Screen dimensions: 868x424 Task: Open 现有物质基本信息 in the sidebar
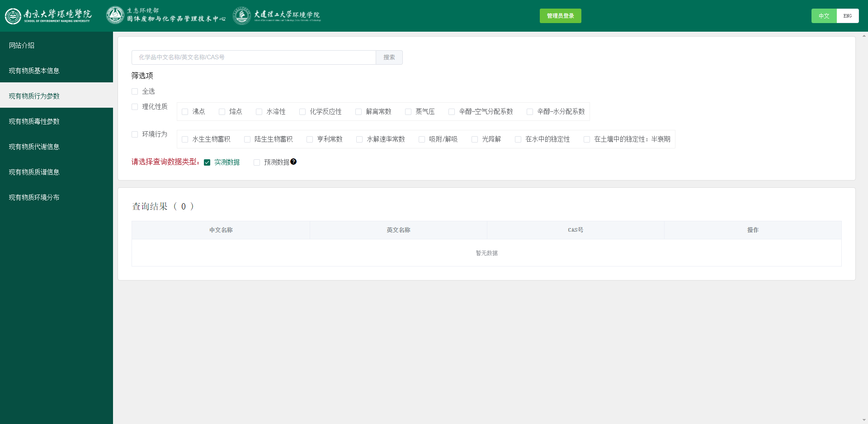pos(57,71)
